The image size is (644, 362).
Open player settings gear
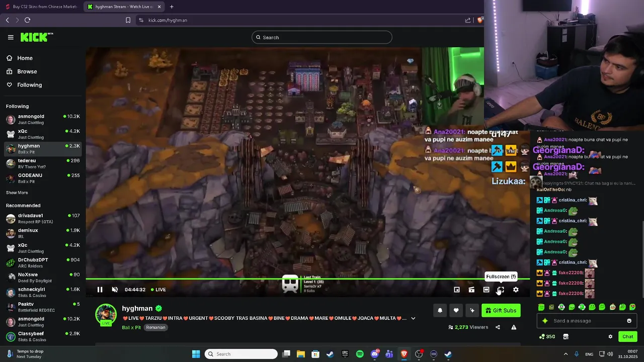[516, 290]
